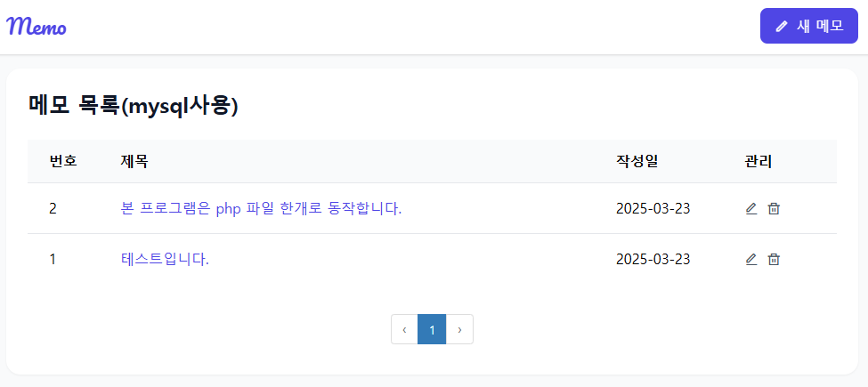
Task: Open the memo about php 파일 한개로 동작합니다
Action: pyautogui.click(x=261, y=208)
